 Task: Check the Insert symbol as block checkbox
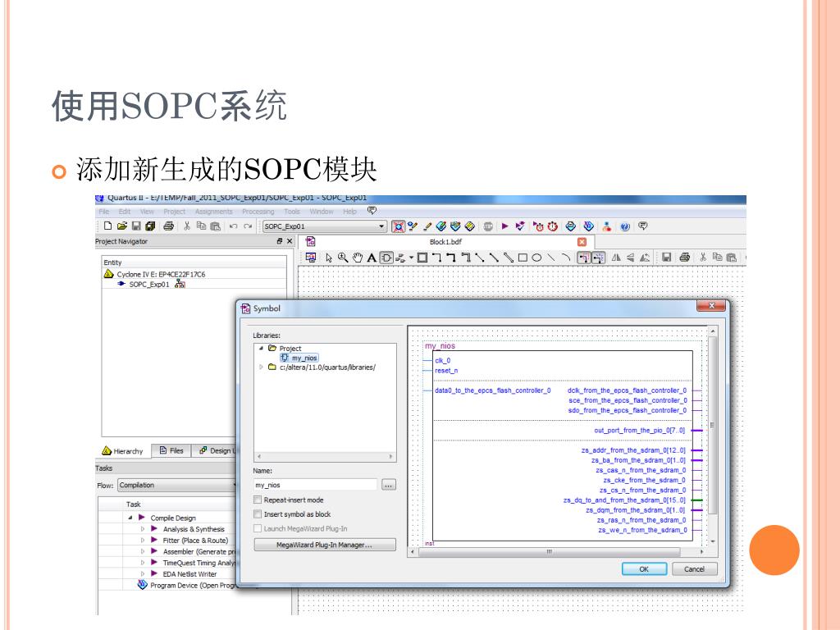pos(257,514)
